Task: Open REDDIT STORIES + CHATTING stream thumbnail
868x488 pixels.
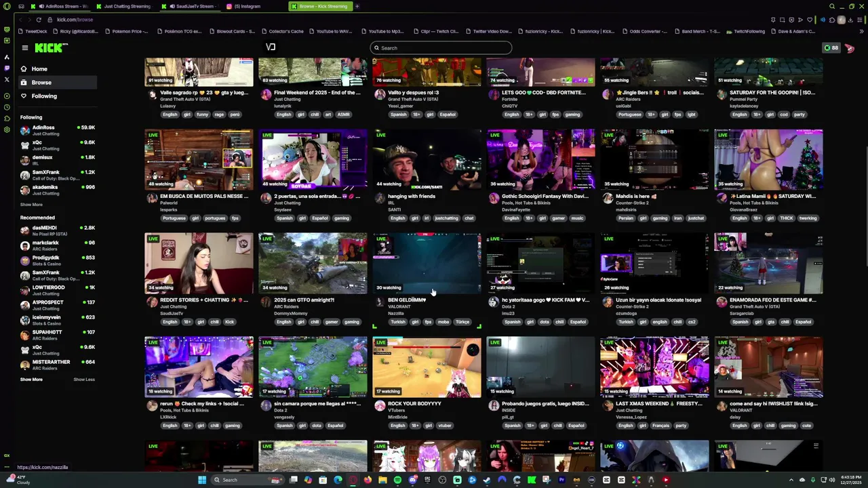Action: pos(199,263)
